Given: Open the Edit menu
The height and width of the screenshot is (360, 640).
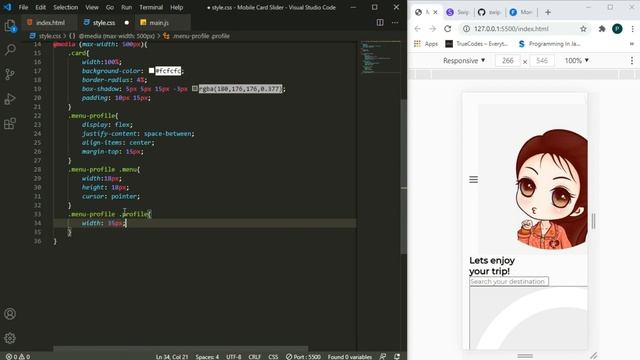Looking at the screenshot, I should point(40,7).
